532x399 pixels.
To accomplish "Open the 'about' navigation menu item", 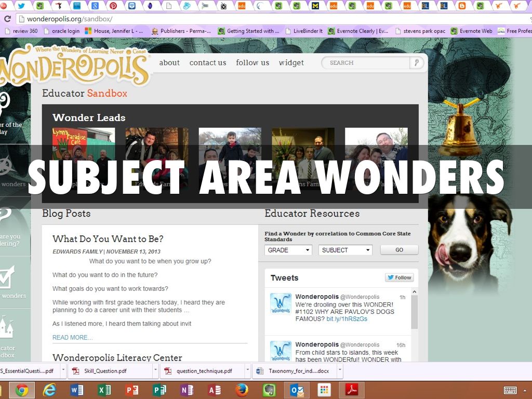I will click(x=169, y=63).
